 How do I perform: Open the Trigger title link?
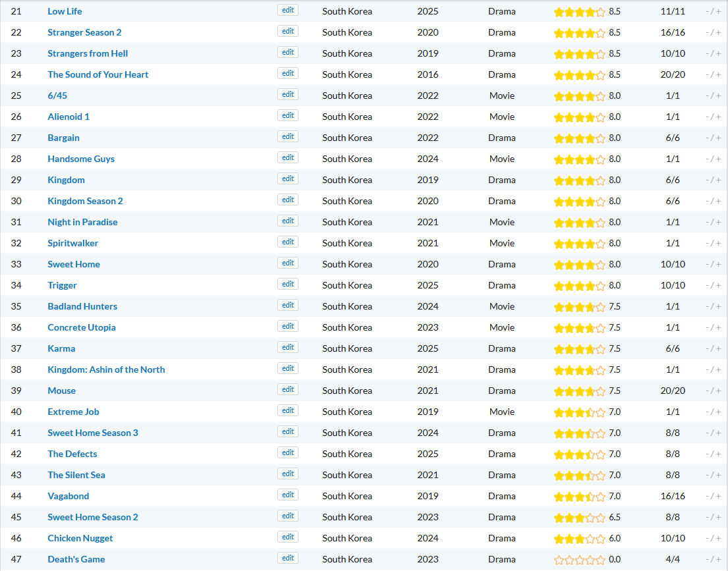point(62,286)
